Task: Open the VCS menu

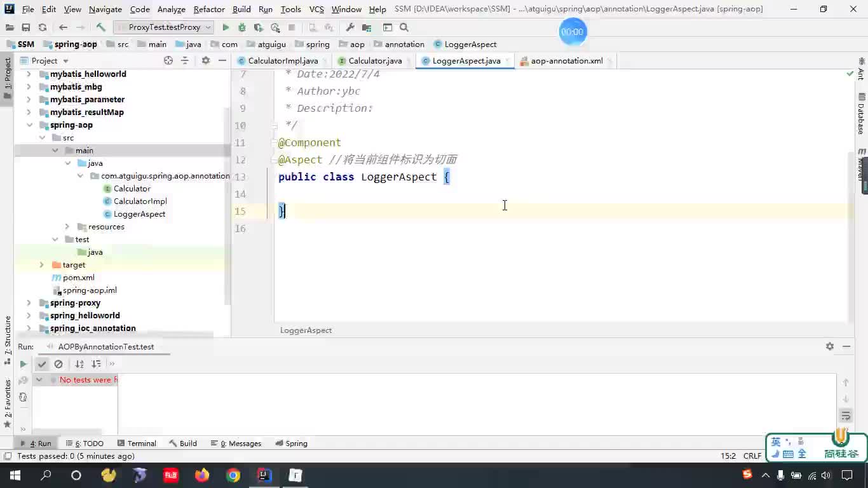Action: coord(316,10)
